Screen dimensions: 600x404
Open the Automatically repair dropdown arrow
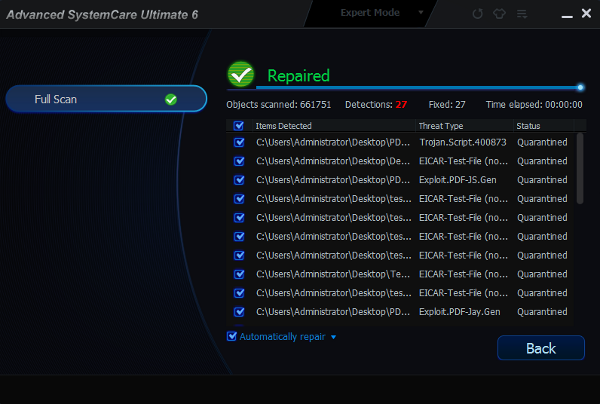pos(333,337)
